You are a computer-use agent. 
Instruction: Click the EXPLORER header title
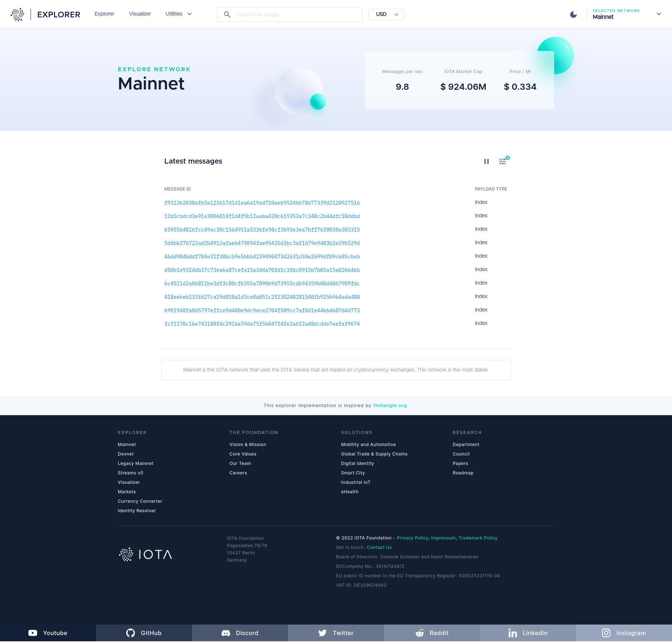59,15
